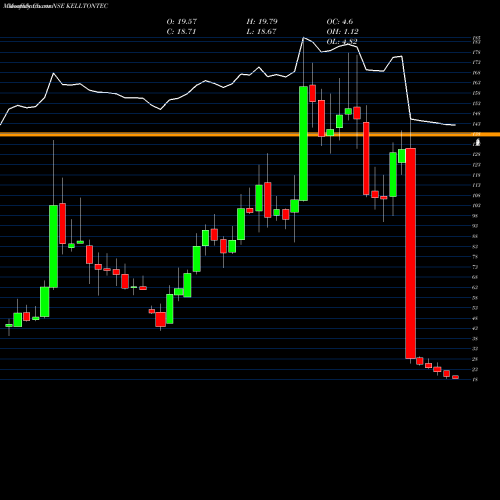Click the orange horizontal price level line
Image resolution: width=500 pixels, height=500 pixels.
(250, 134)
